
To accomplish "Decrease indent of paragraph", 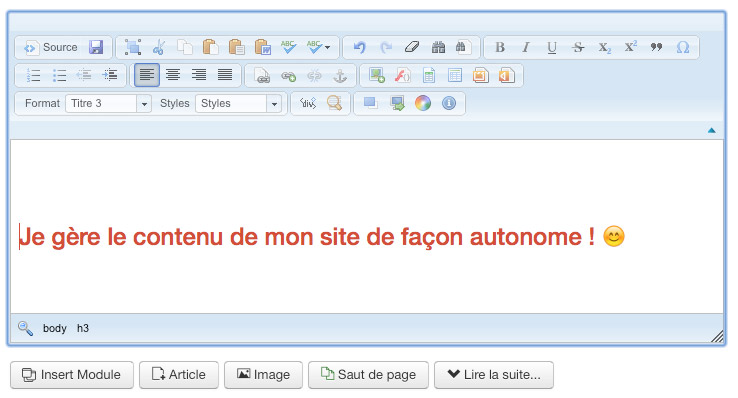I will pos(84,75).
